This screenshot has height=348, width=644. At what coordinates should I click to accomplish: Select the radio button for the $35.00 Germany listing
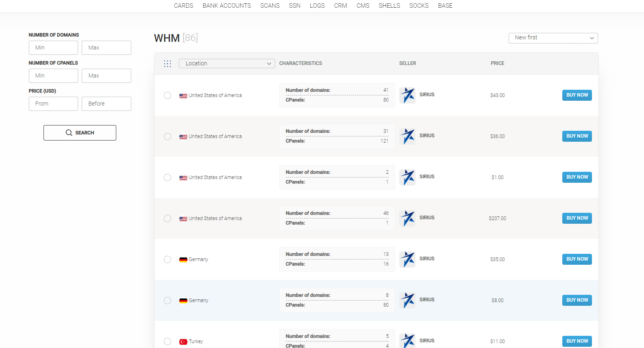point(168,259)
